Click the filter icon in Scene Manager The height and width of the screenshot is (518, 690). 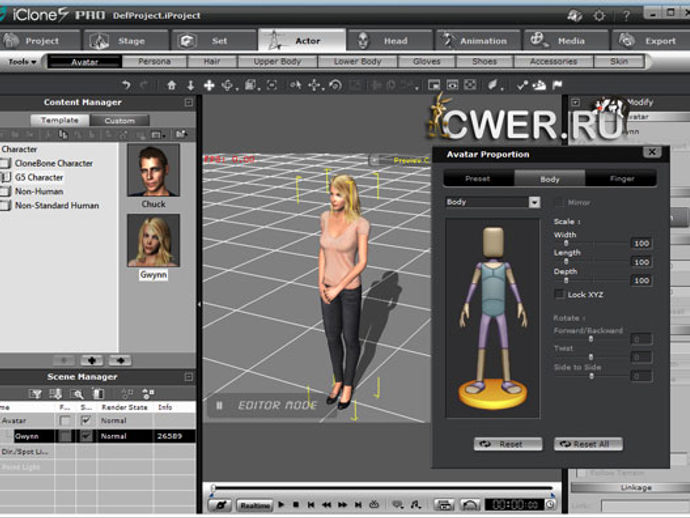(x=35, y=393)
